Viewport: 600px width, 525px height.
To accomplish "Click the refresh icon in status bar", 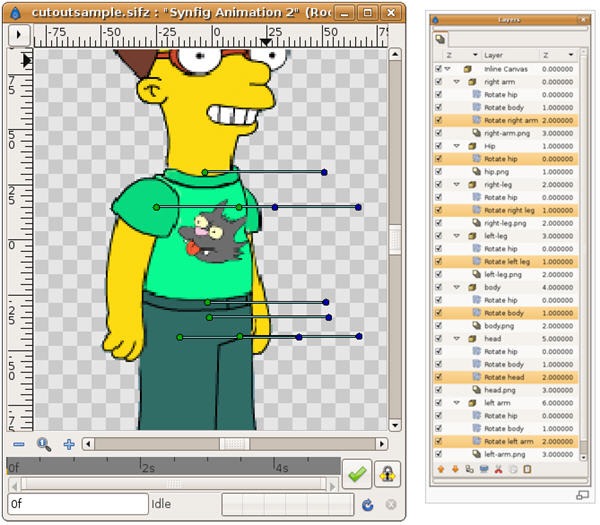I will point(368,505).
